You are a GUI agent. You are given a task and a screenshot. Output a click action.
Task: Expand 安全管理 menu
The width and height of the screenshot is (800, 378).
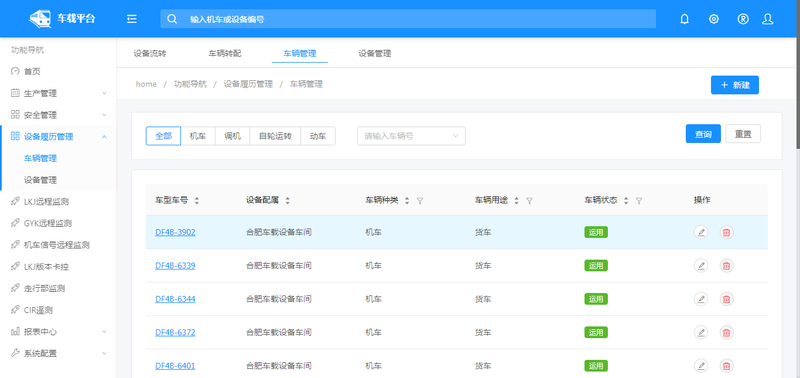tap(58, 115)
